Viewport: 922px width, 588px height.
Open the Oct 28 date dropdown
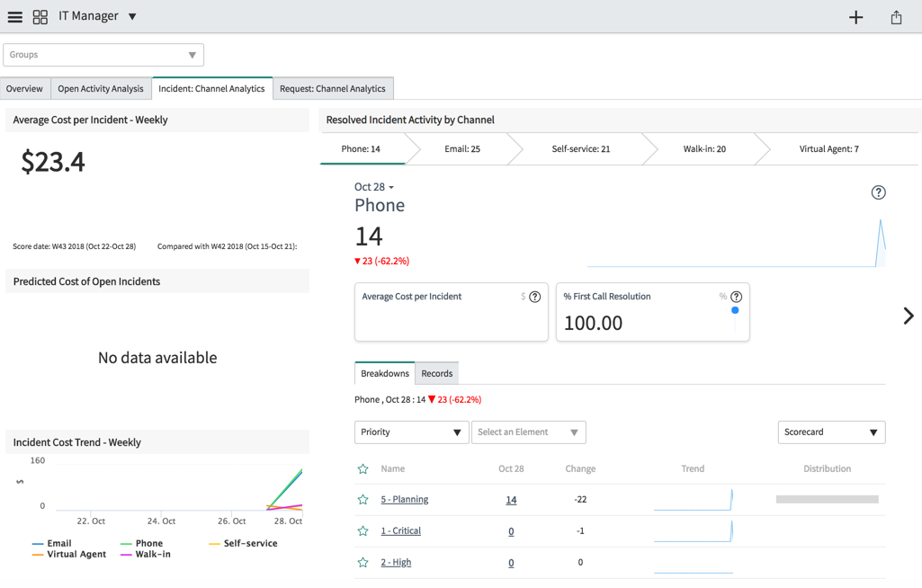coord(374,187)
